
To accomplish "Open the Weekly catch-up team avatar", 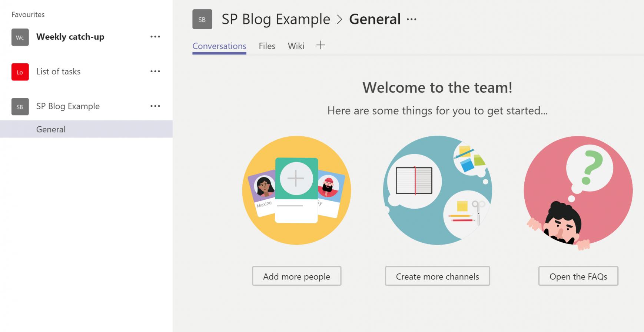I will (x=20, y=37).
